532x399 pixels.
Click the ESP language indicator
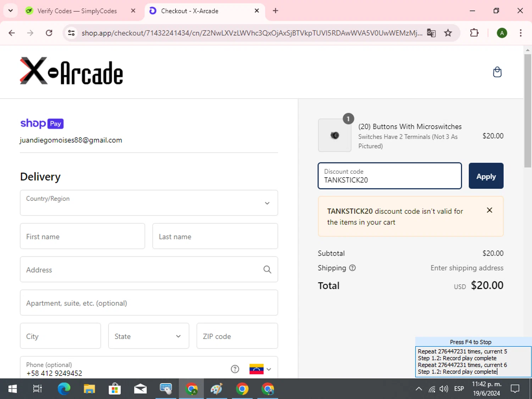click(459, 389)
